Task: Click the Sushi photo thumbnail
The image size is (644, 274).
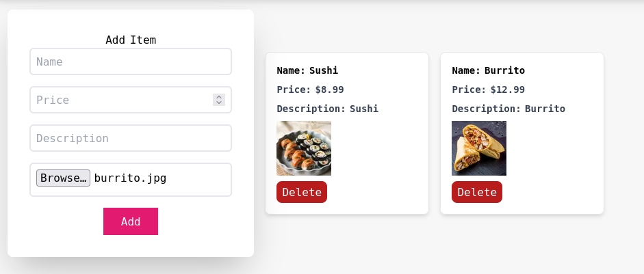Action: pos(304,148)
